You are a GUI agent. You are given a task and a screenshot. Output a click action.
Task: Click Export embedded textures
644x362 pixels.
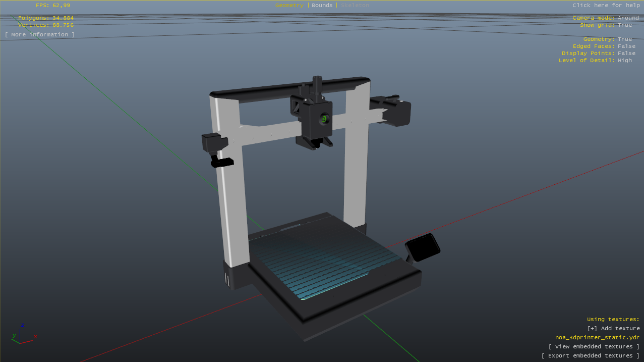click(591, 355)
